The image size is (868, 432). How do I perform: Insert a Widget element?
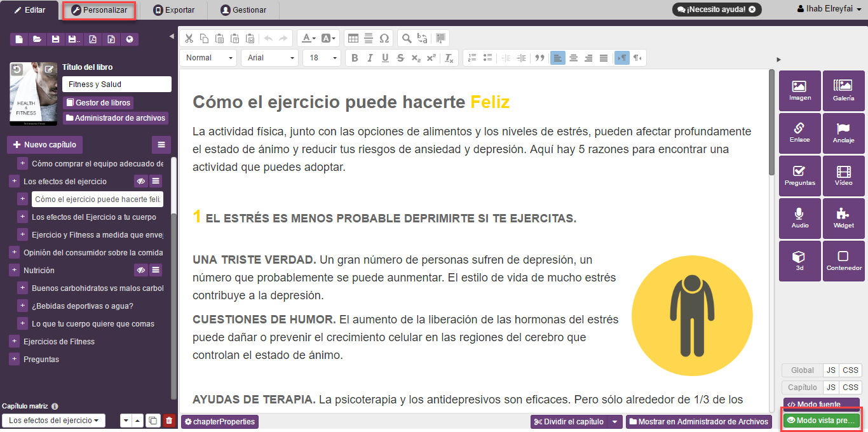click(x=843, y=218)
